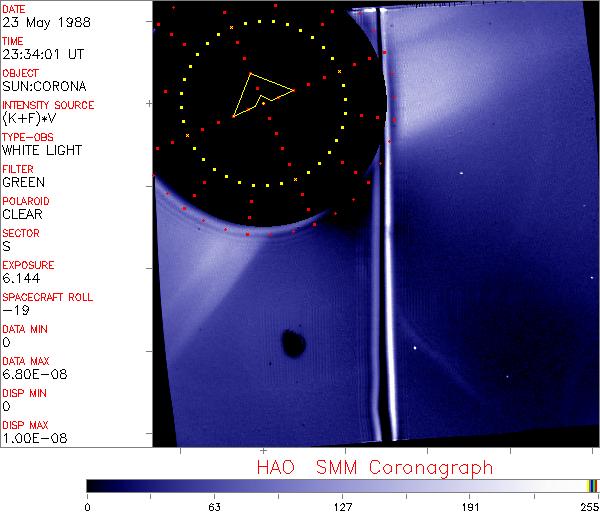Click the bright star dot right of the streak
This screenshot has height=512, width=600.
pyautogui.click(x=415, y=348)
